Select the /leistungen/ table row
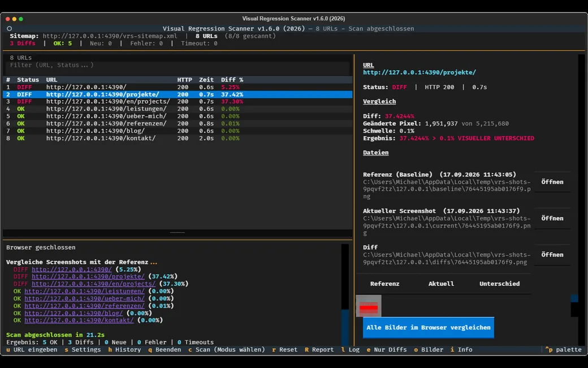This screenshot has width=588, height=368. (x=178, y=109)
